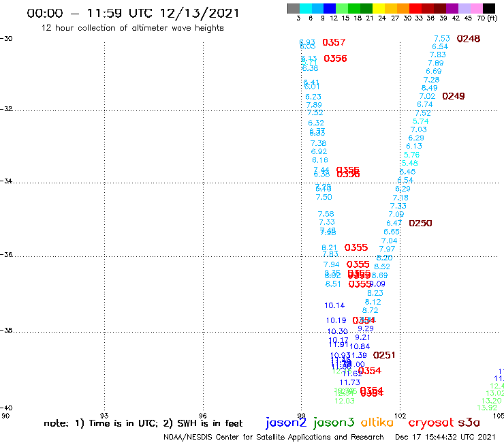Screen dimensions: 504x443
Task: Click the jason2 satellite label
Action: coord(286,423)
